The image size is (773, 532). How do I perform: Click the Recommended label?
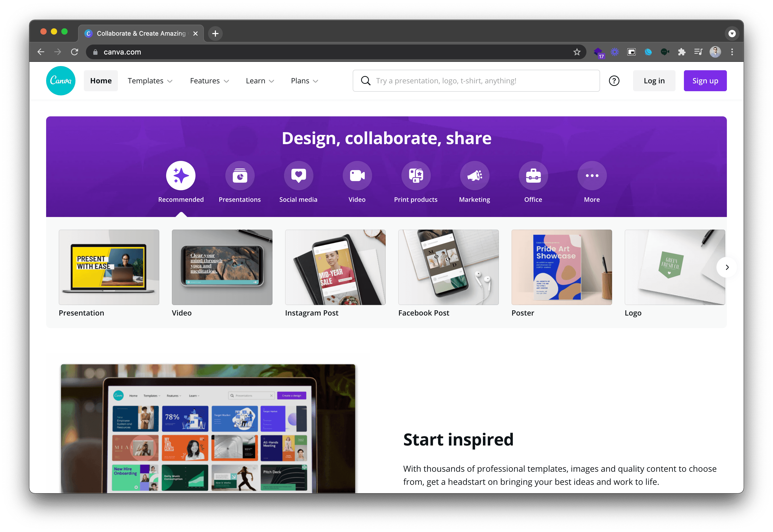pyautogui.click(x=181, y=199)
